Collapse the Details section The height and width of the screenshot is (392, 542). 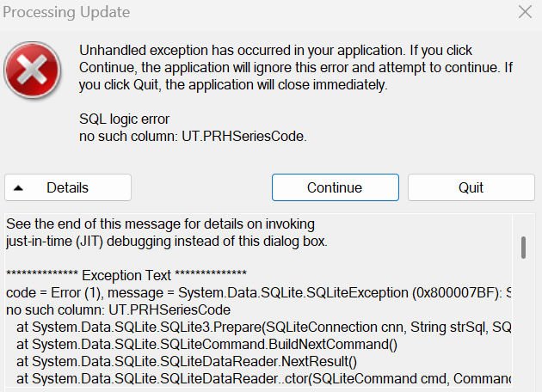pos(68,187)
